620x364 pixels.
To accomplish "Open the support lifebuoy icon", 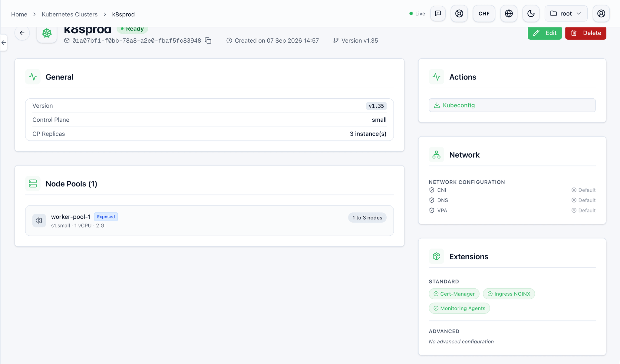I will coord(459,14).
